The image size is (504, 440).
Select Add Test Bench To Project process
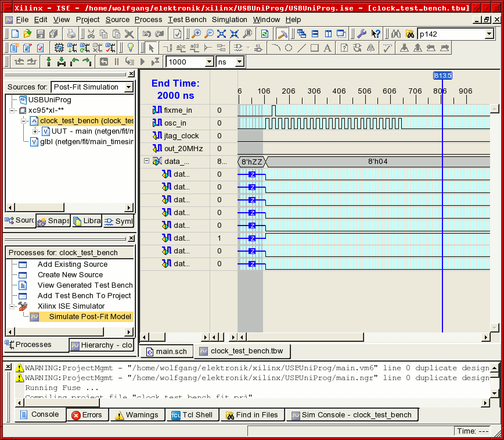pos(84,296)
